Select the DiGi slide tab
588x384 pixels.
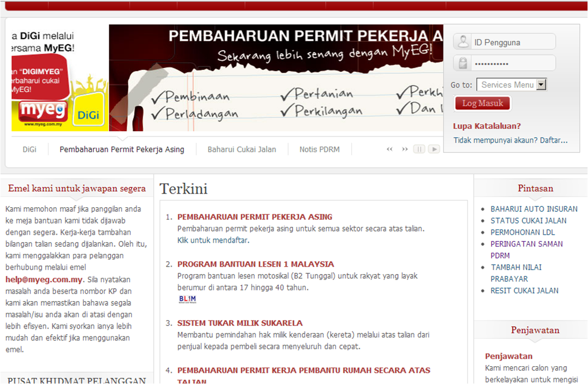coord(30,149)
